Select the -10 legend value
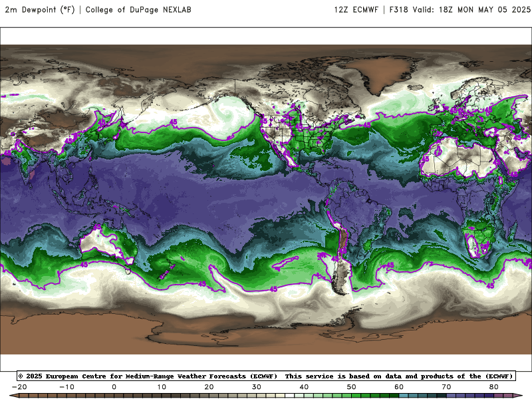 (x=66, y=387)
